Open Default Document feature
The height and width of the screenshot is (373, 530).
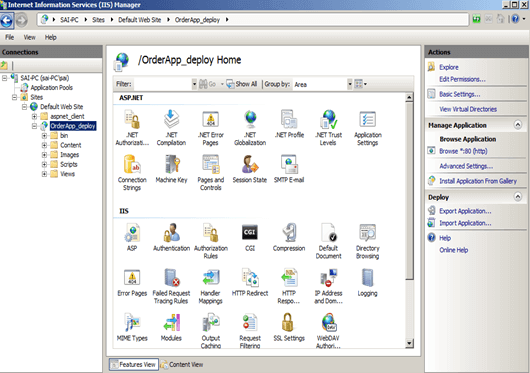[x=329, y=241]
